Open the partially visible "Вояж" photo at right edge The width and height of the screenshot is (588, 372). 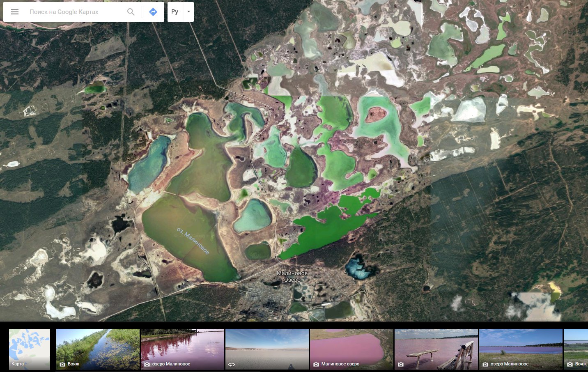pos(576,349)
